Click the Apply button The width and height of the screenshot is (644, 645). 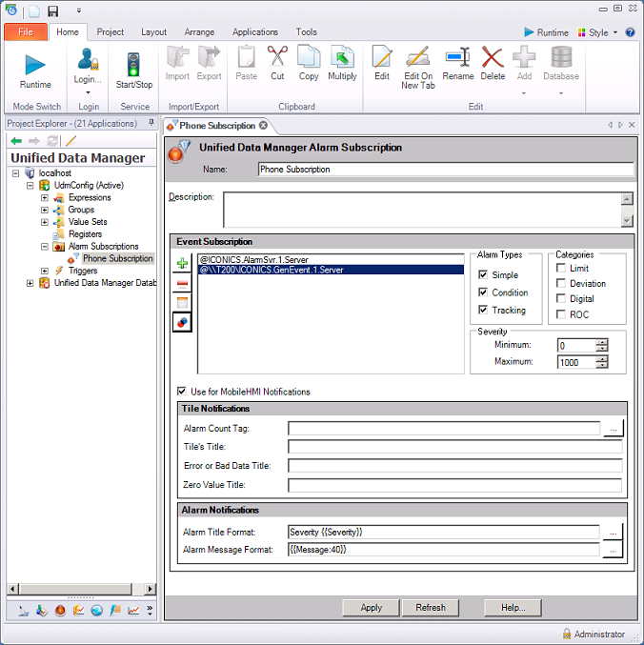[372, 608]
